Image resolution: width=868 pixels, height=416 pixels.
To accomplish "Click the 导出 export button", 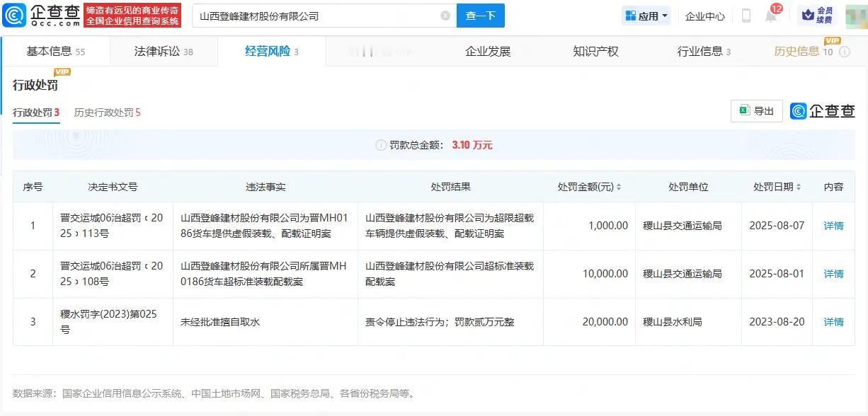I will coord(757,111).
